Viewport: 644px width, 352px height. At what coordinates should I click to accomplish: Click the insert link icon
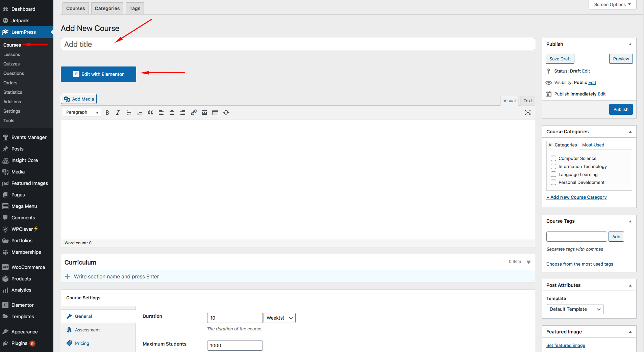[194, 112]
